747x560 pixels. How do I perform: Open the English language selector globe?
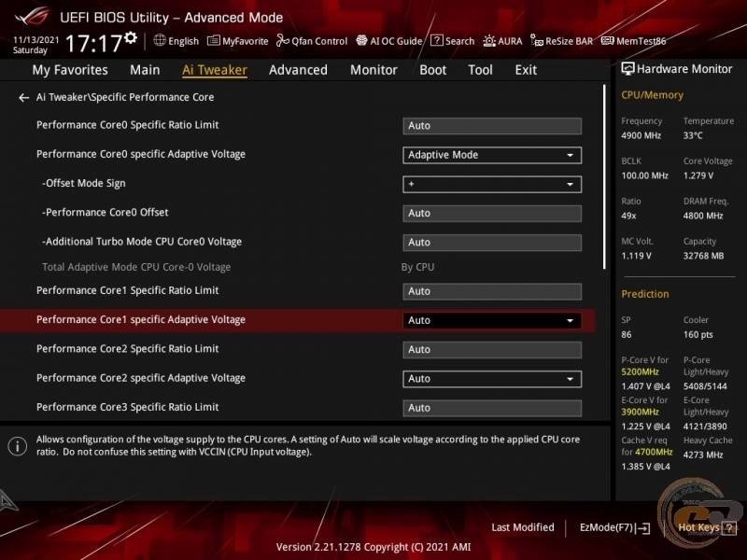pyautogui.click(x=160, y=40)
